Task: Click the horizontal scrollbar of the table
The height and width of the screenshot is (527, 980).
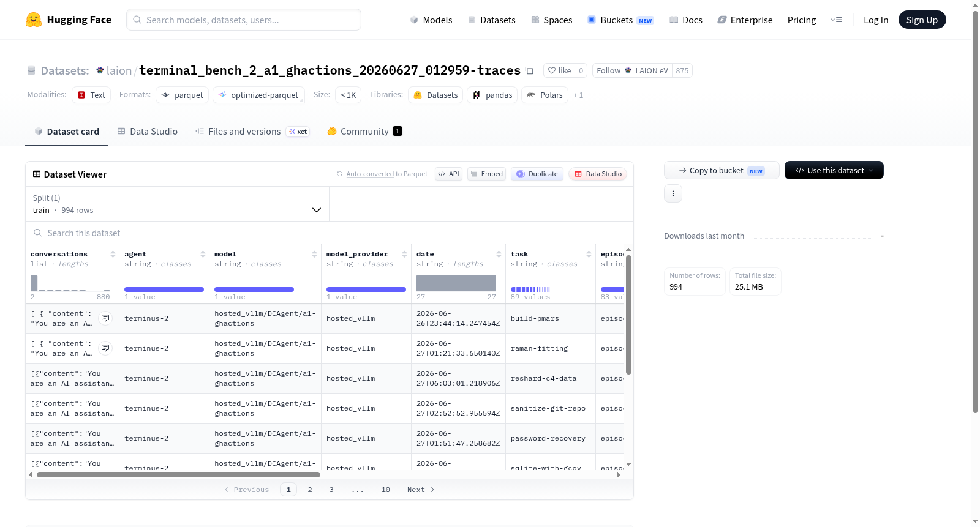Action: [x=178, y=474]
